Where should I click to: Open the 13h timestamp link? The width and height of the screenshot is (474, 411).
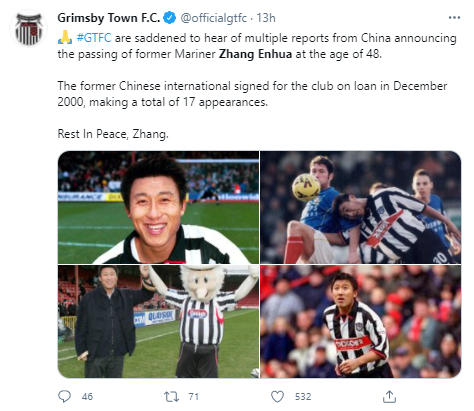click(x=266, y=18)
